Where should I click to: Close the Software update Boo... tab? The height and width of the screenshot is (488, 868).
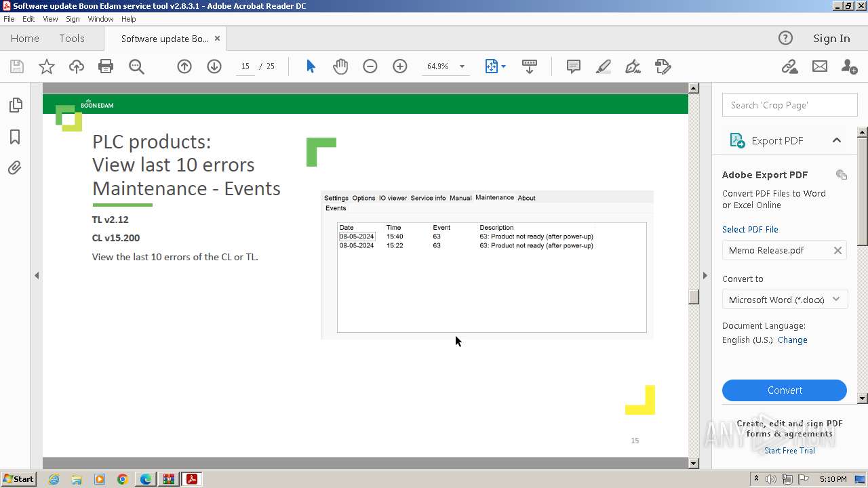tap(217, 39)
